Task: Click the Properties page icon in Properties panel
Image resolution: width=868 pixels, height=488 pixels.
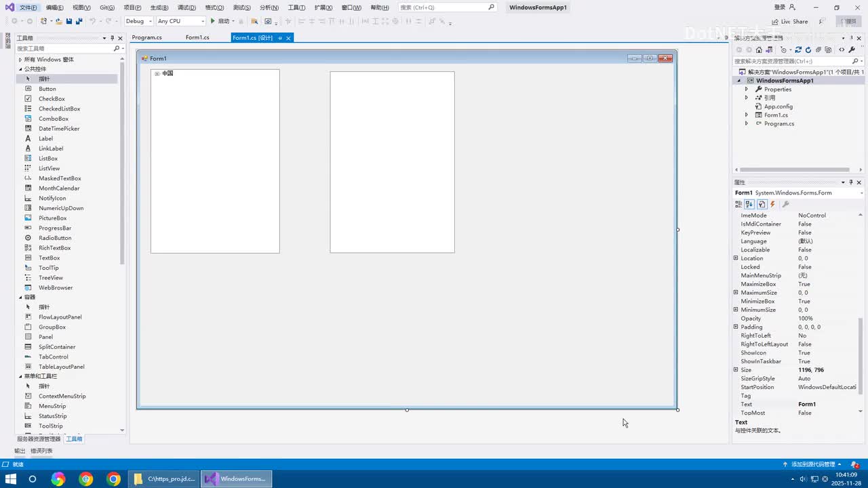Action: point(762,204)
